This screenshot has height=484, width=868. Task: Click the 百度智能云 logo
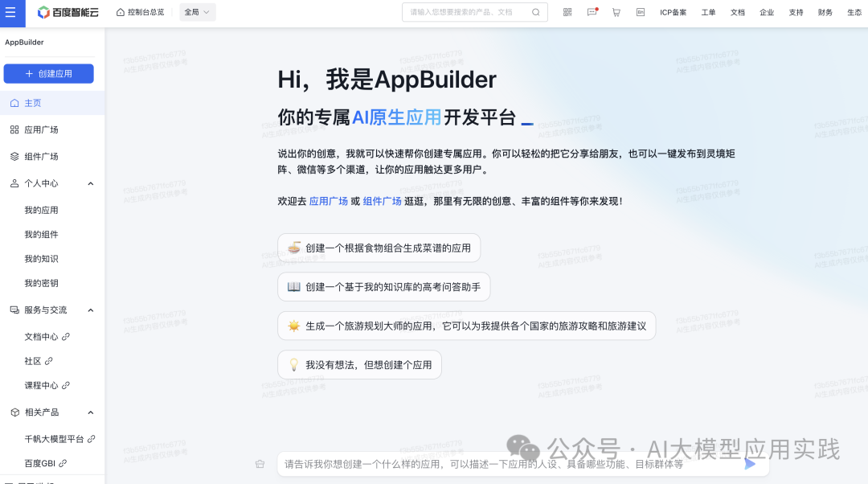click(x=68, y=12)
